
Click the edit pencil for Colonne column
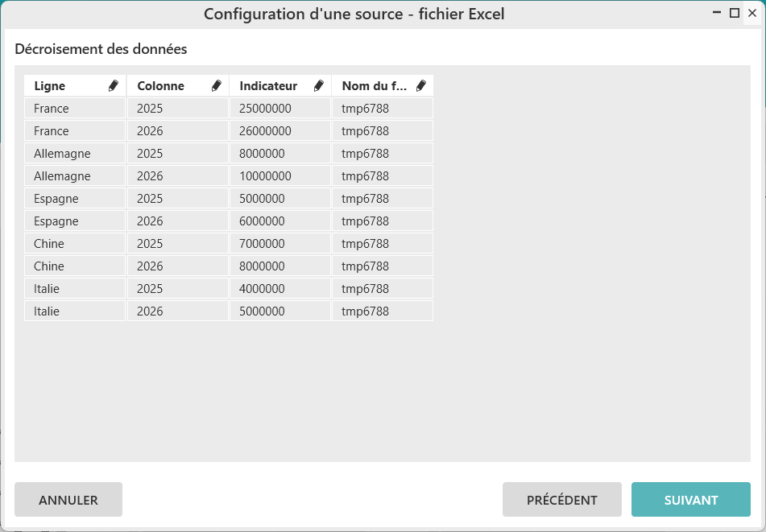click(x=217, y=86)
